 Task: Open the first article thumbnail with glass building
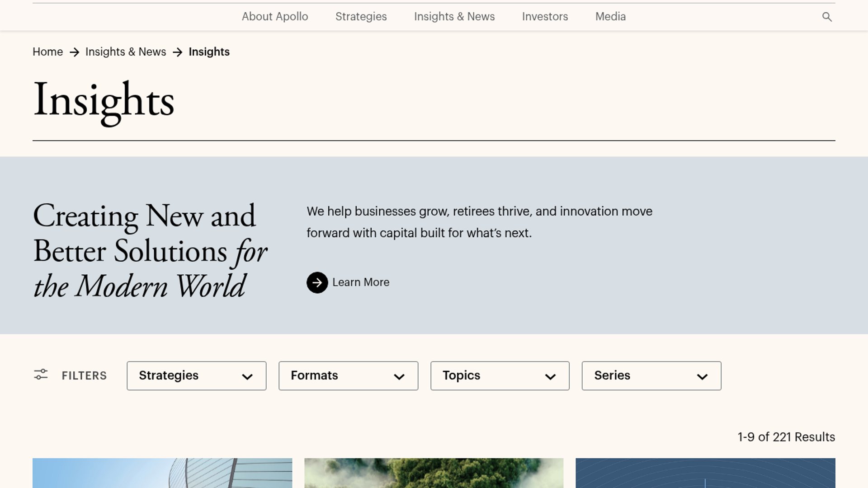click(162, 473)
